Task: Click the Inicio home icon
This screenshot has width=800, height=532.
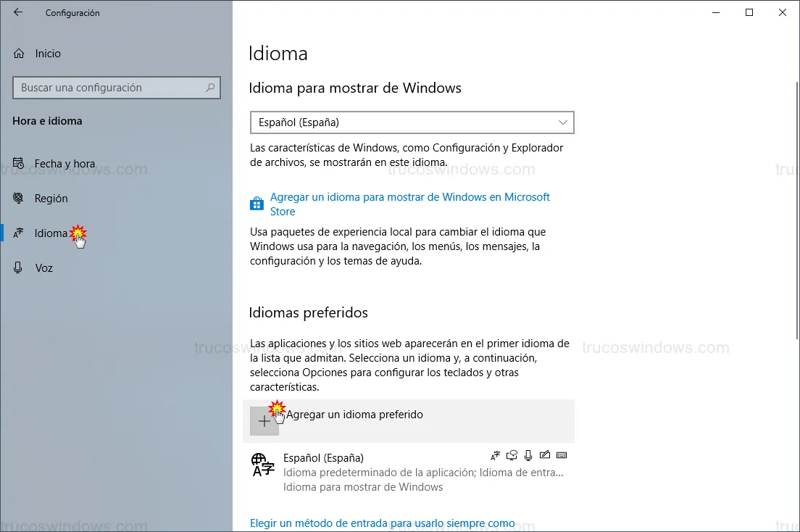Action: (x=19, y=54)
